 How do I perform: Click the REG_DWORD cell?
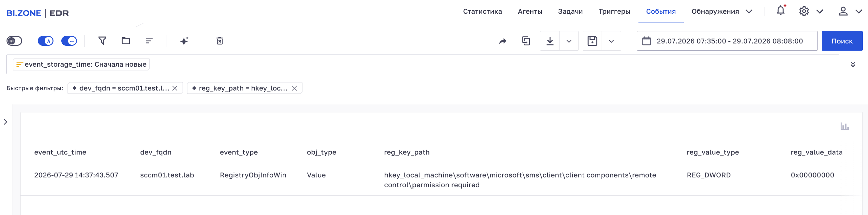(x=709, y=175)
